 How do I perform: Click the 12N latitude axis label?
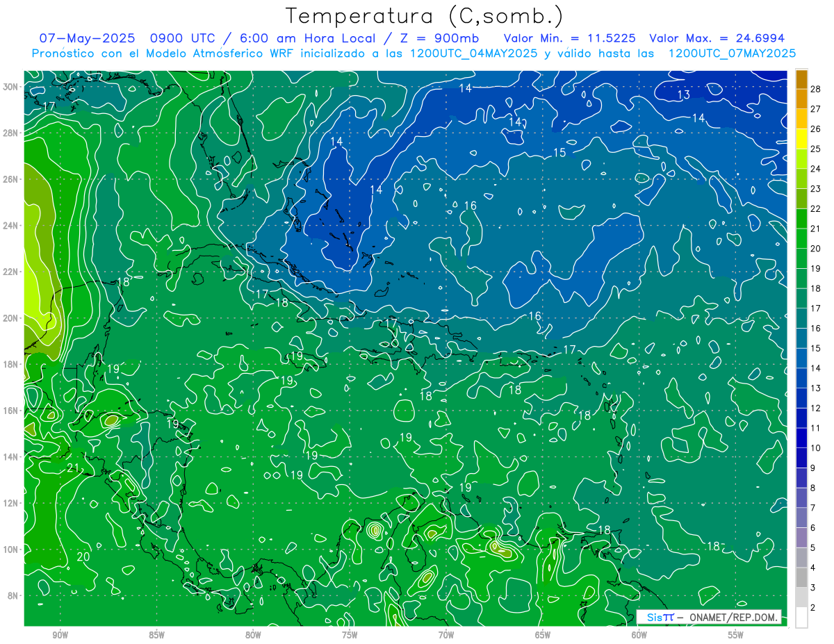coord(11,503)
